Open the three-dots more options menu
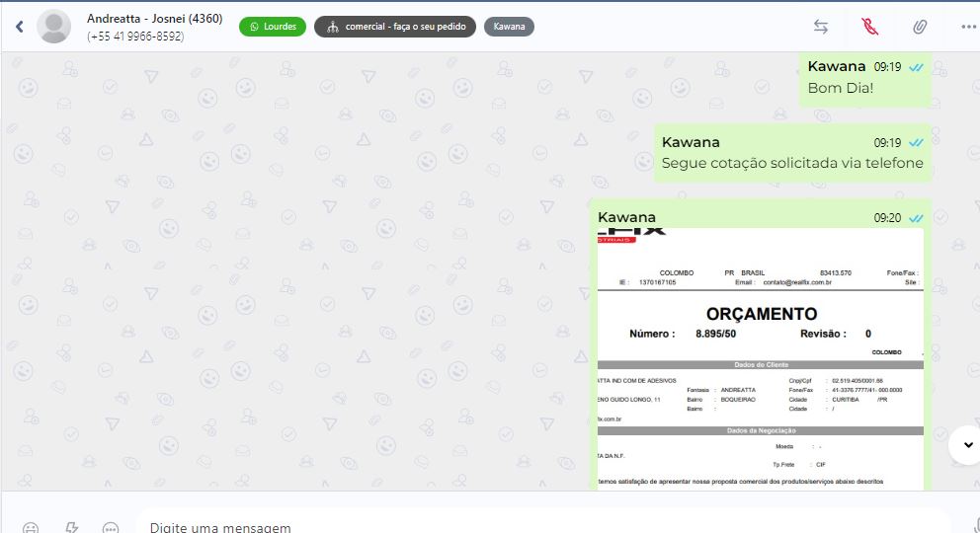The height and width of the screenshot is (533, 980). (967, 27)
